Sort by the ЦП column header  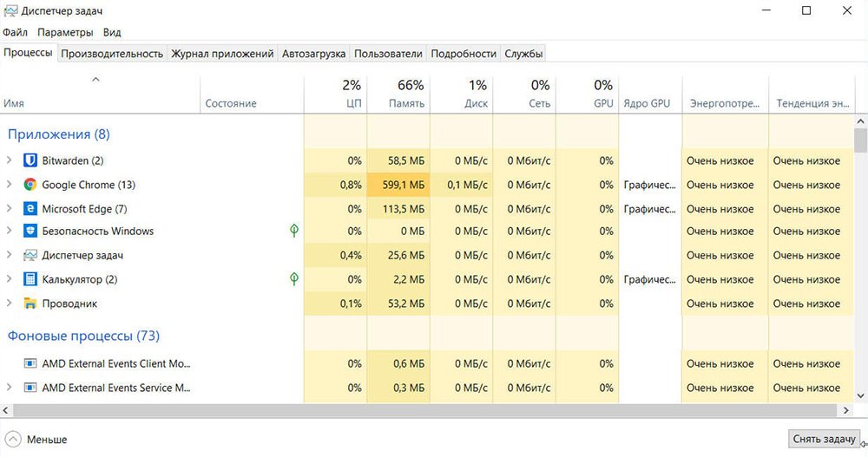335,94
